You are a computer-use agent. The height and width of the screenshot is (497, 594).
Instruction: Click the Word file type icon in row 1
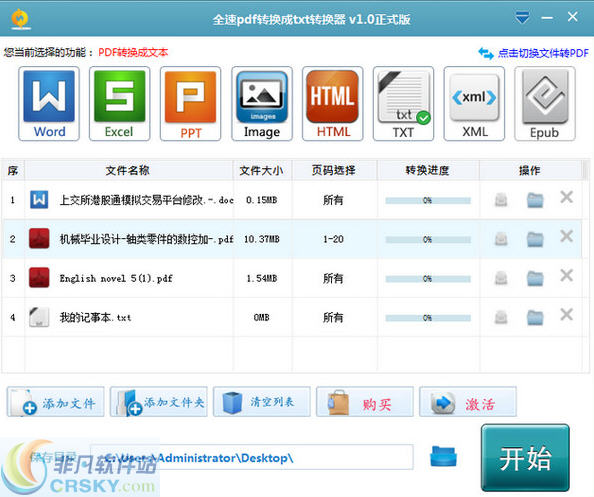point(39,199)
